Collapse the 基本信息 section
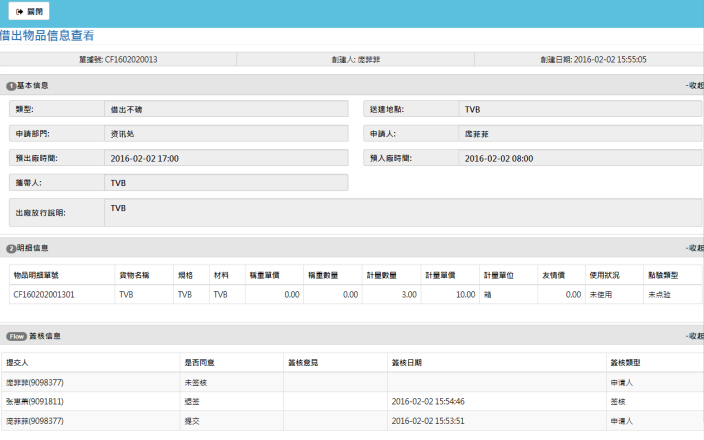Image resolution: width=704 pixels, height=440 pixels. [x=693, y=86]
